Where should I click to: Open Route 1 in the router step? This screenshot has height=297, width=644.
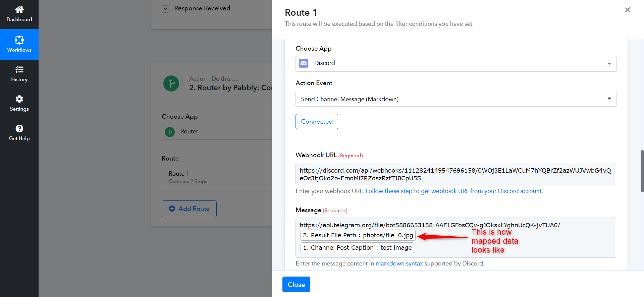pyautogui.click(x=179, y=174)
